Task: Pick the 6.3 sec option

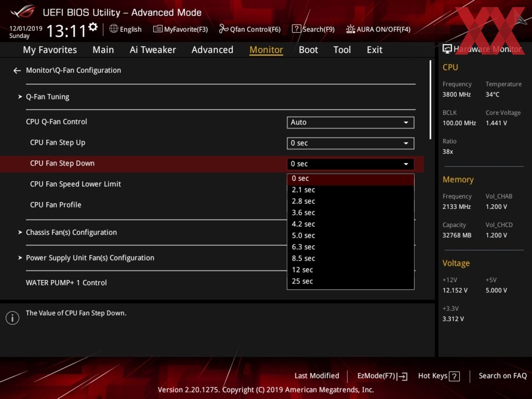Action: click(350, 247)
